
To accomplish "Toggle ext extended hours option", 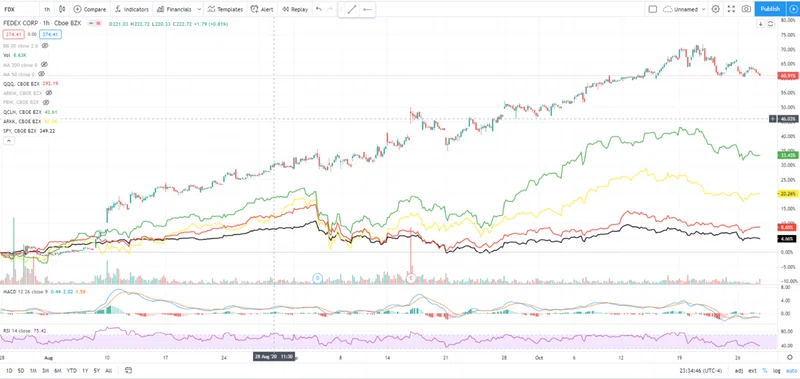I will pyautogui.click(x=752, y=370).
